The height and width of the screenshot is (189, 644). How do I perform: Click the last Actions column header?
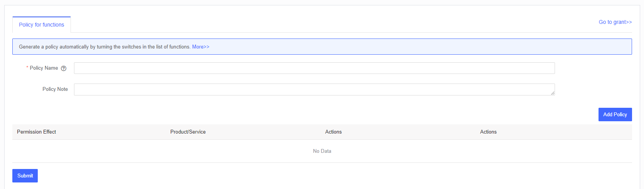pyautogui.click(x=488, y=132)
